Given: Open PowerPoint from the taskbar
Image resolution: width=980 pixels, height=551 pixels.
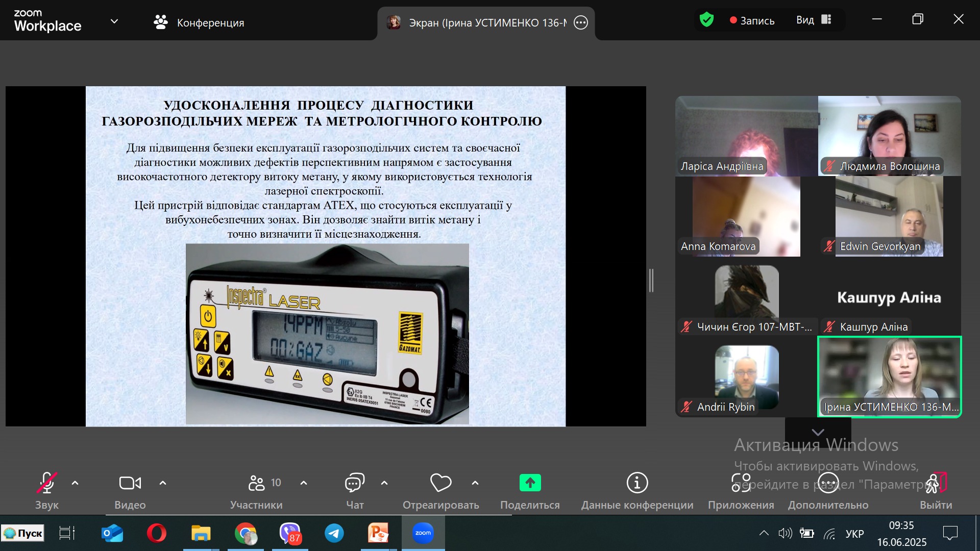Looking at the screenshot, I should (x=379, y=534).
